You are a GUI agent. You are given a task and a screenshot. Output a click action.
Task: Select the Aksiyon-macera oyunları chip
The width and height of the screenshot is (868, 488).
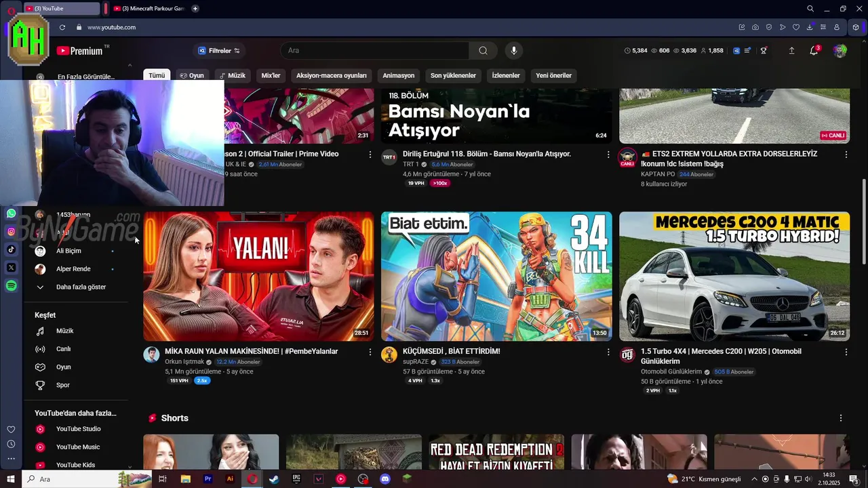click(331, 75)
